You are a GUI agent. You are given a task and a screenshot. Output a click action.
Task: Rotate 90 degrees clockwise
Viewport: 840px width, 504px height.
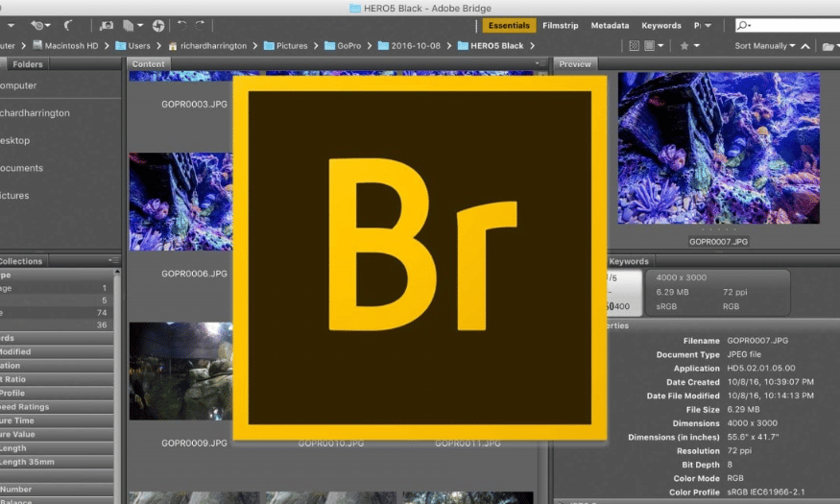tap(200, 25)
